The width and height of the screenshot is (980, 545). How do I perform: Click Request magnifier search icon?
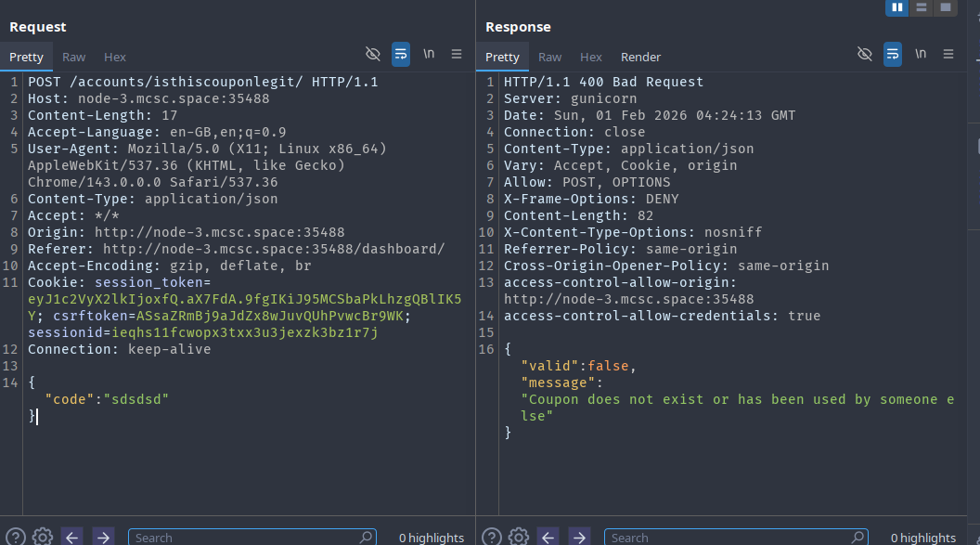click(367, 537)
